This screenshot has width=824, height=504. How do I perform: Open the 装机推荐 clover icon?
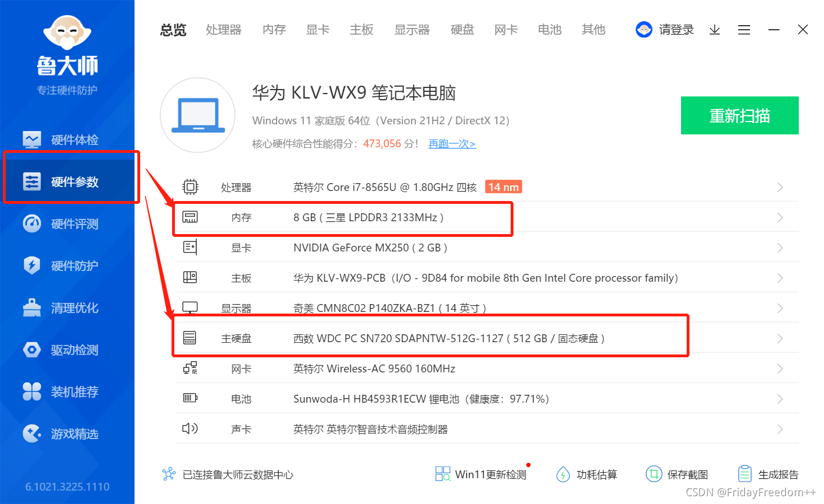32,391
